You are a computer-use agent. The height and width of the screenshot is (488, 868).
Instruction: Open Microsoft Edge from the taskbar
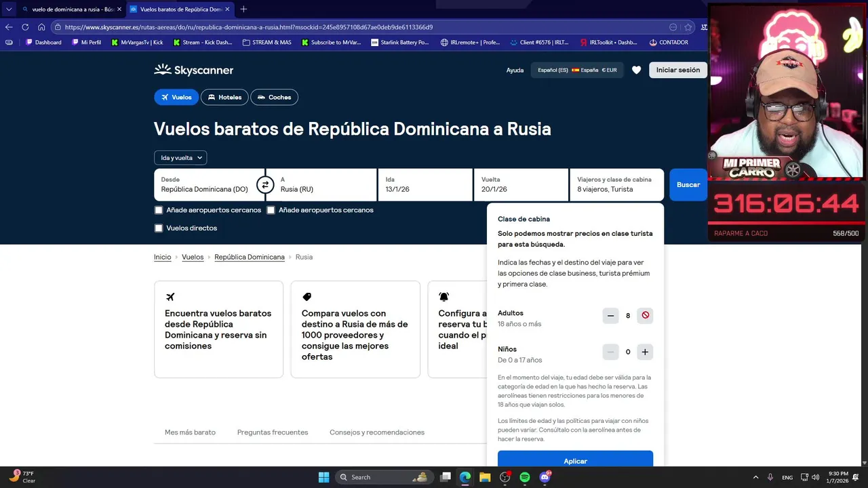465,477
